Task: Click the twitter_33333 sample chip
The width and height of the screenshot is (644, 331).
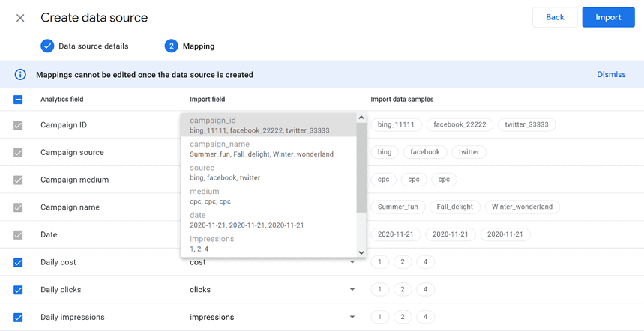Action: tap(526, 125)
